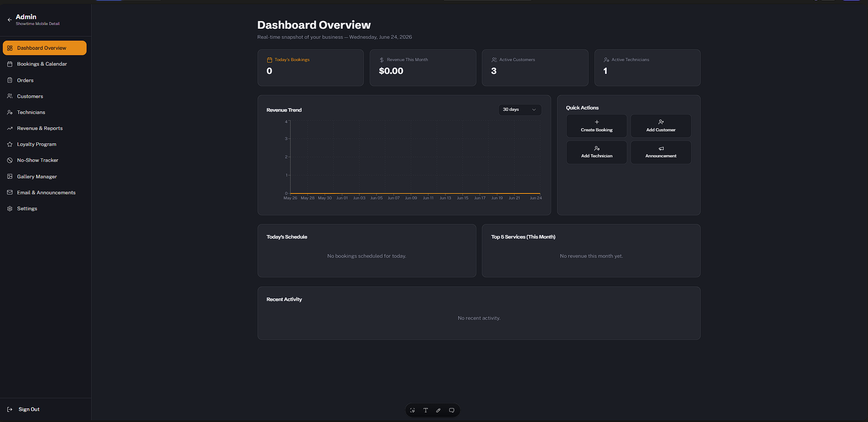868x422 pixels.
Task: Go to Bookings & Calendar
Action: coord(45,64)
